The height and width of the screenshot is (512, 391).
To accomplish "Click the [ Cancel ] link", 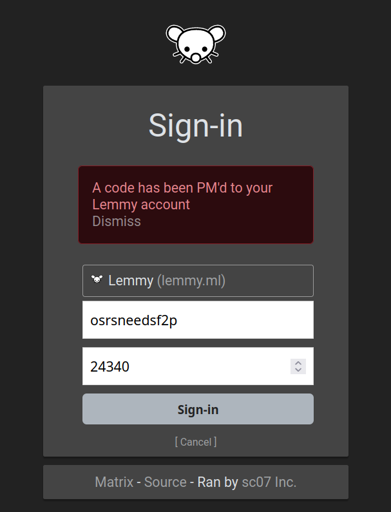I will point(196,442).
